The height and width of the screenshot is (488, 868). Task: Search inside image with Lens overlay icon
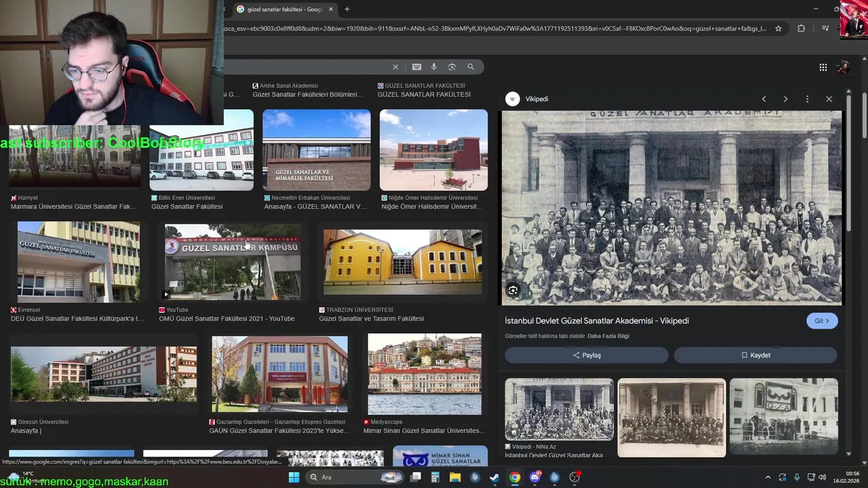(x=513, y=291)
